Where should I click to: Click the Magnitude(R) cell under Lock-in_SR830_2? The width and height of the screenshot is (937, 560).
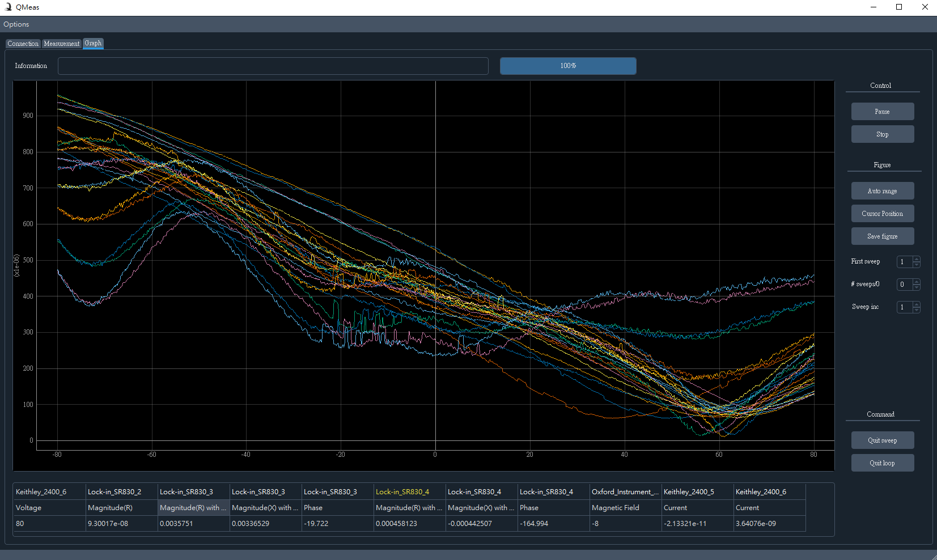pyautogui.click(x=121, y=508)
